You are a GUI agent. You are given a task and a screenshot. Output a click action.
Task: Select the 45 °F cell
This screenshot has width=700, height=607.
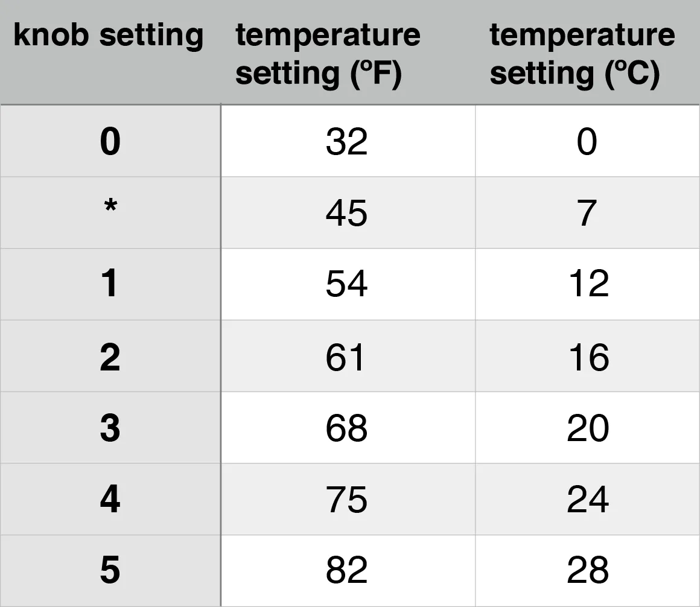point(347,212)
